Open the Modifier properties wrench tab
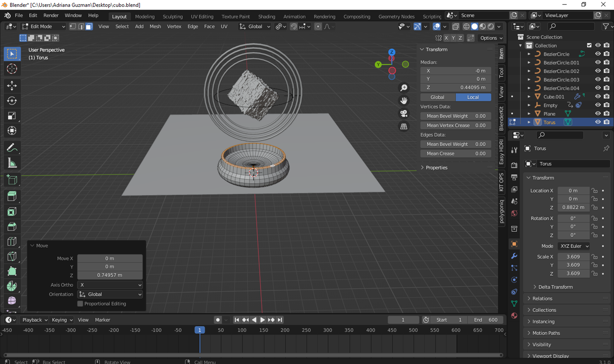Viewport: 614px width, 364px height. [514, 256]
